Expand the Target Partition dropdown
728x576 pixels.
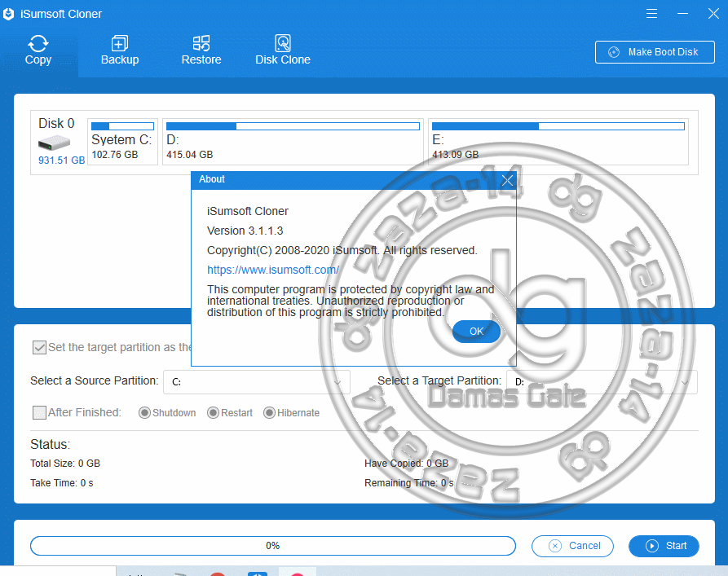(x=602, y=382)
